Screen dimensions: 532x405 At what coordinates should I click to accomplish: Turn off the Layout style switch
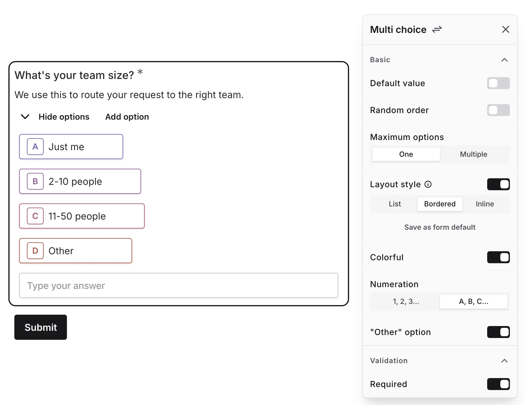pyautogui.click(x=498, y=184)
